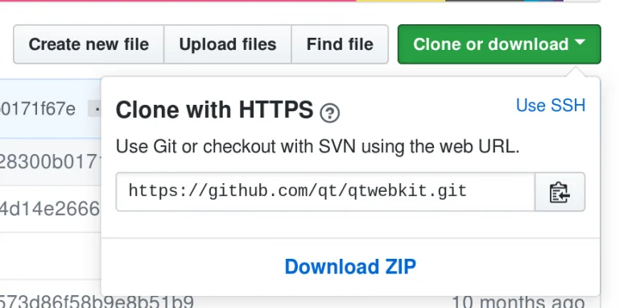This screenshot has height=308, width=644.
Task: Open the HTTPS help question mark
Action: 330,113
